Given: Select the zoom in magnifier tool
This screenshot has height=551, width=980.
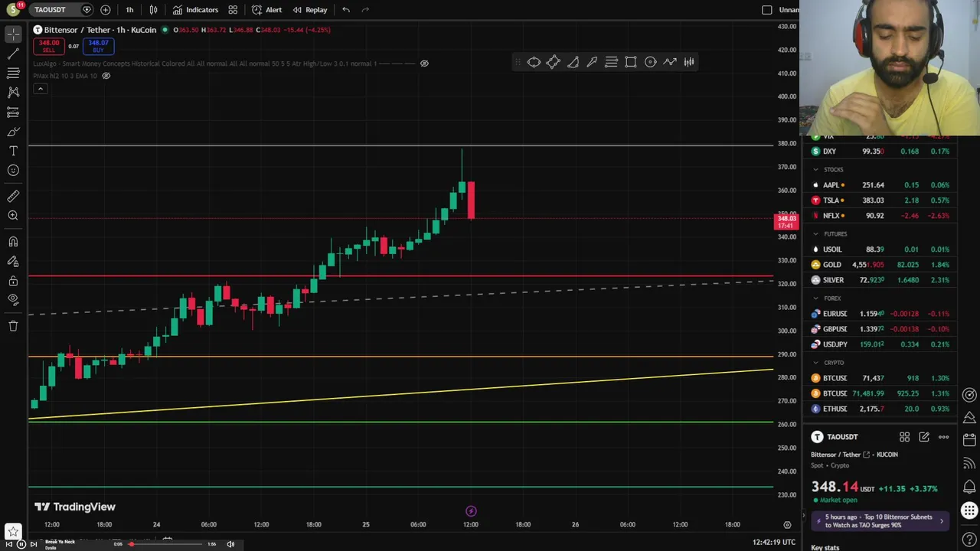Looking at the screenshot, I should click(13, 216).
